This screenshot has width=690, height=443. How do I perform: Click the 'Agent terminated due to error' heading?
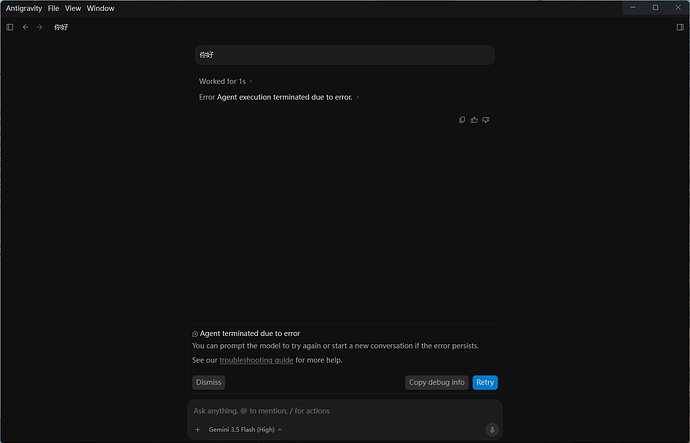250,333
